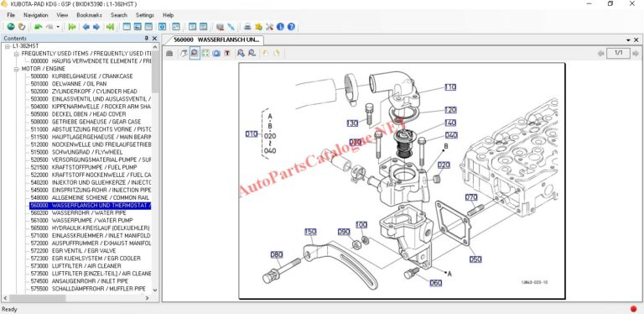Collapse the L1-382HST tree root
This screenshot has width=644, height=314.
[8, 46]
